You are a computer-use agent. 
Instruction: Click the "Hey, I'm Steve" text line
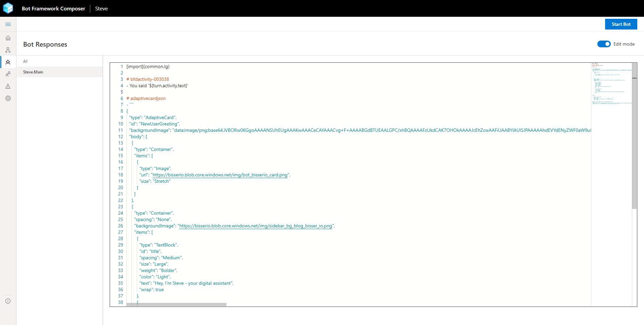coord(186,283)
